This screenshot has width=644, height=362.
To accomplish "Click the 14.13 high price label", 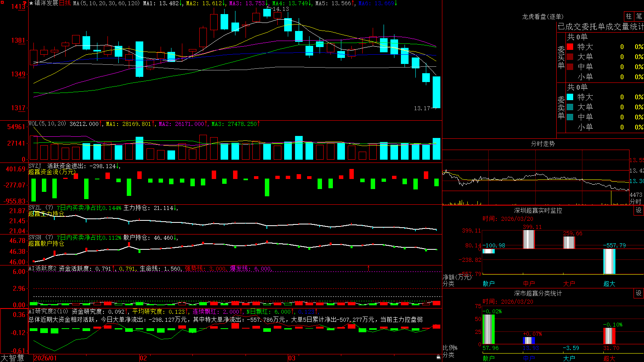I will tap(281, 9).
